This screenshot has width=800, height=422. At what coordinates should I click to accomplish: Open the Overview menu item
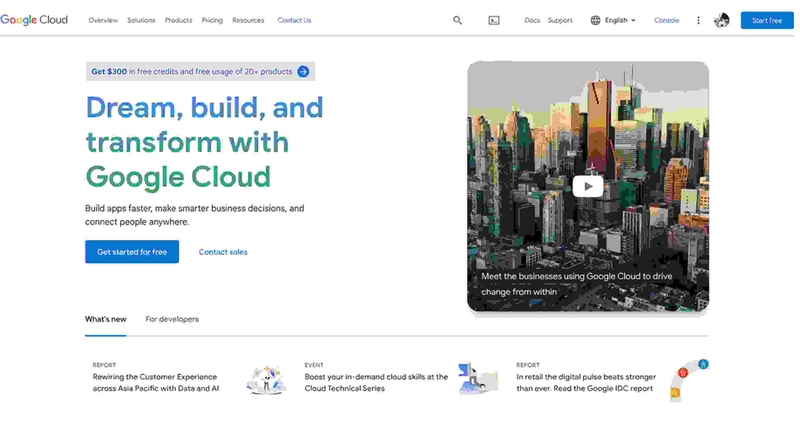pos(103,20)
